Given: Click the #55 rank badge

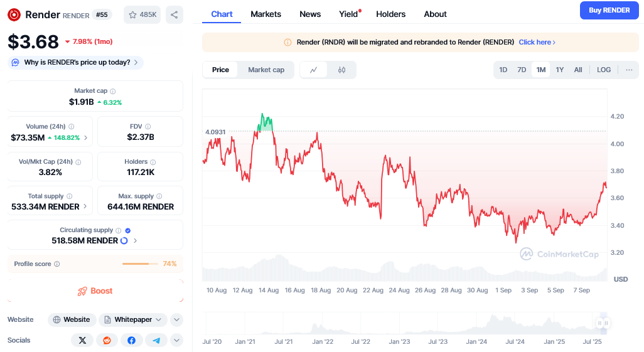Looking at the screenshot, I should pyautogui.click(x=102, y=15).
